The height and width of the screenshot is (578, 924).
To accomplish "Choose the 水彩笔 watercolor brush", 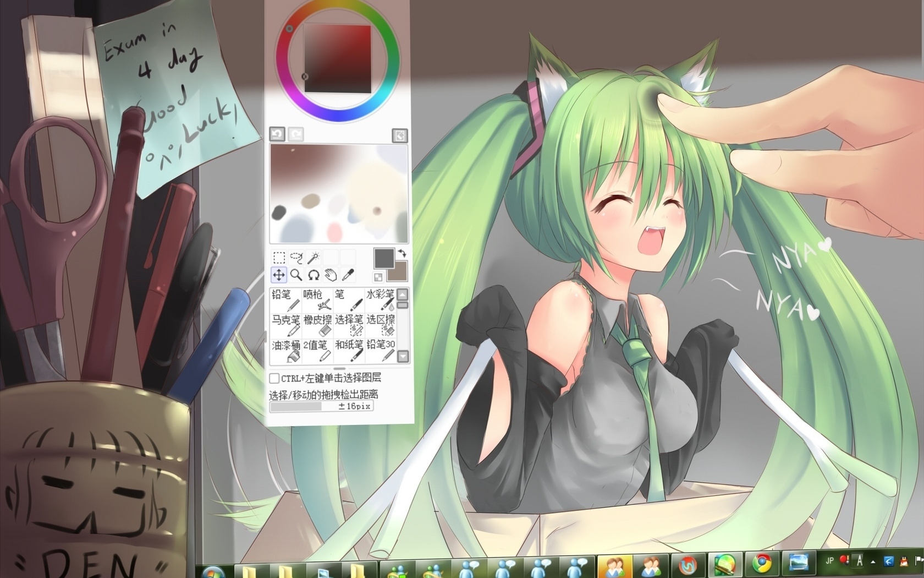I will [x=380, y=300].
